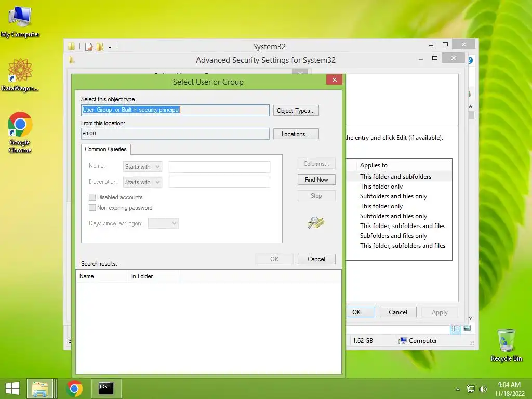Image resolution: width=532 pixels, height=399 pixels.
Task: Show hidden tray icons arrow
Action: (x=458, y=389)
